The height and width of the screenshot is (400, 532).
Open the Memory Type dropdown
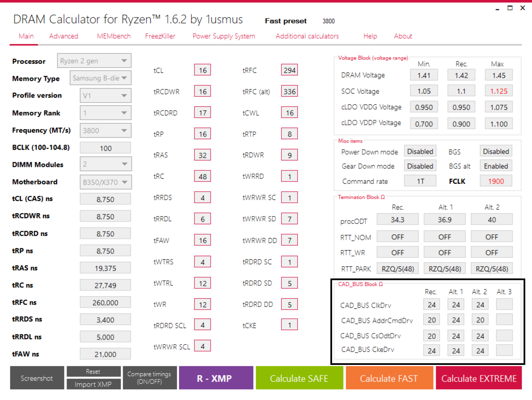click(100, 78)
